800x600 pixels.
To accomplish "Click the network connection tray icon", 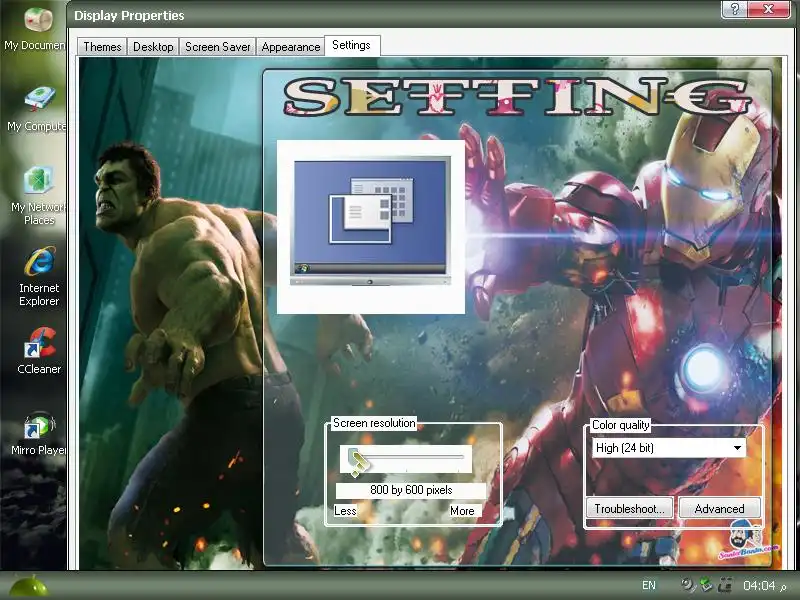I will (725, 585).
